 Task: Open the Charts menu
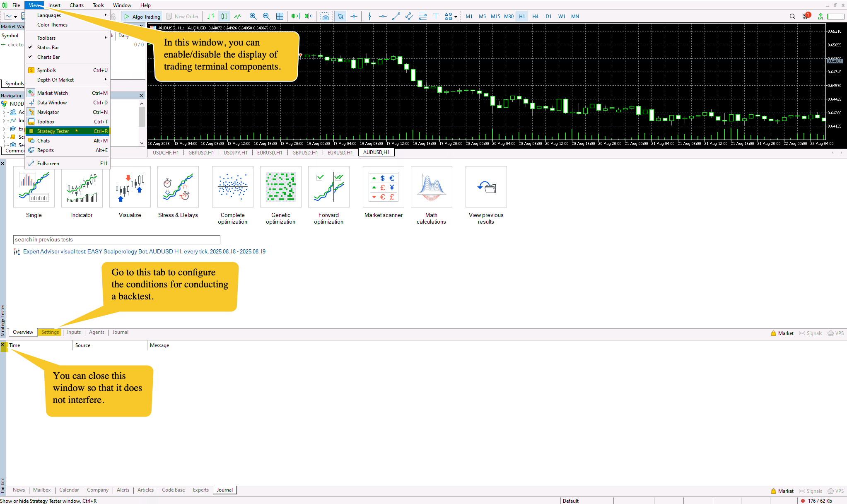click(x=77, y=5)
